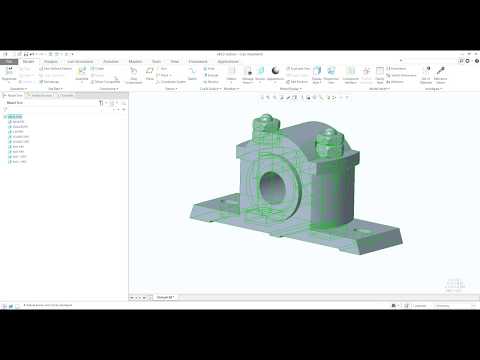Choose the Hole feature tool
Image resolution: width=480 pixels, height=360 pixels.
click(210, 68)
